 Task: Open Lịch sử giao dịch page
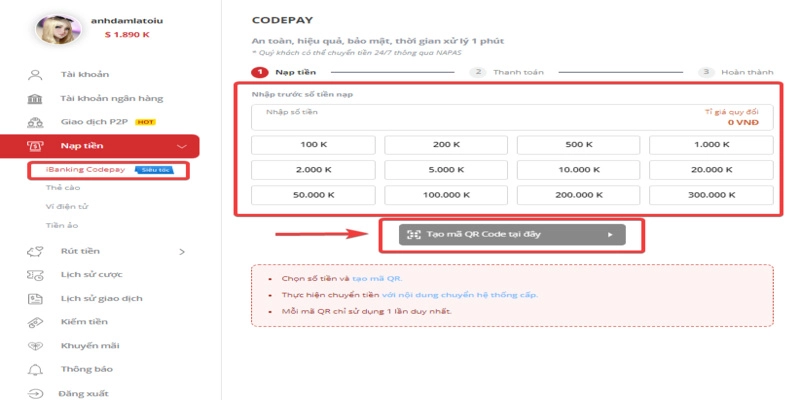tap(102, 298)
